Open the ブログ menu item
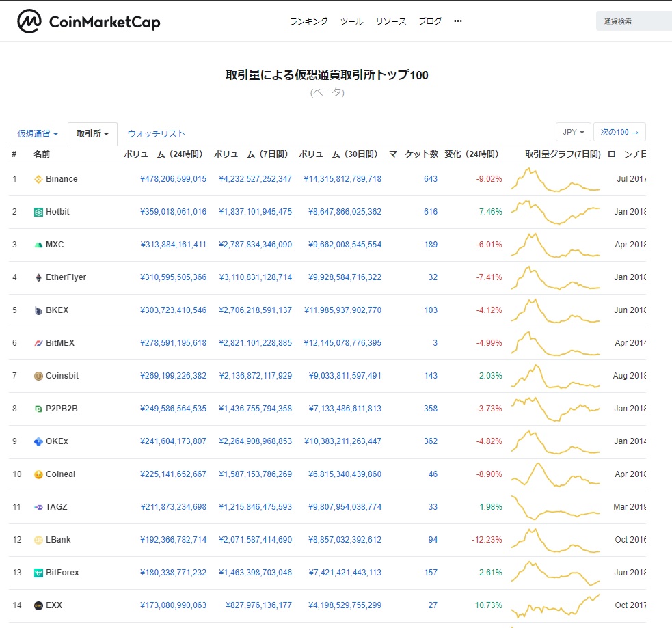 pos(430,21)
